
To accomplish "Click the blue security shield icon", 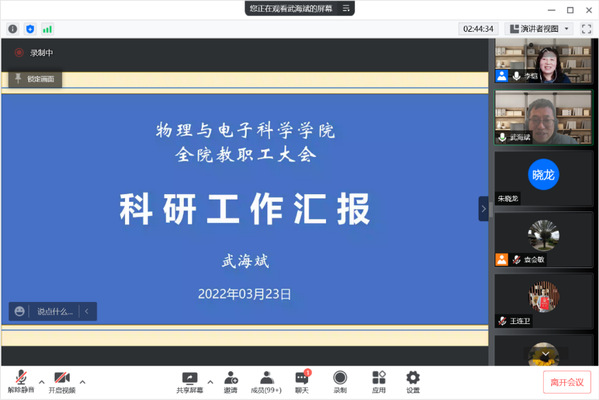I will click(x=30, y=29).
